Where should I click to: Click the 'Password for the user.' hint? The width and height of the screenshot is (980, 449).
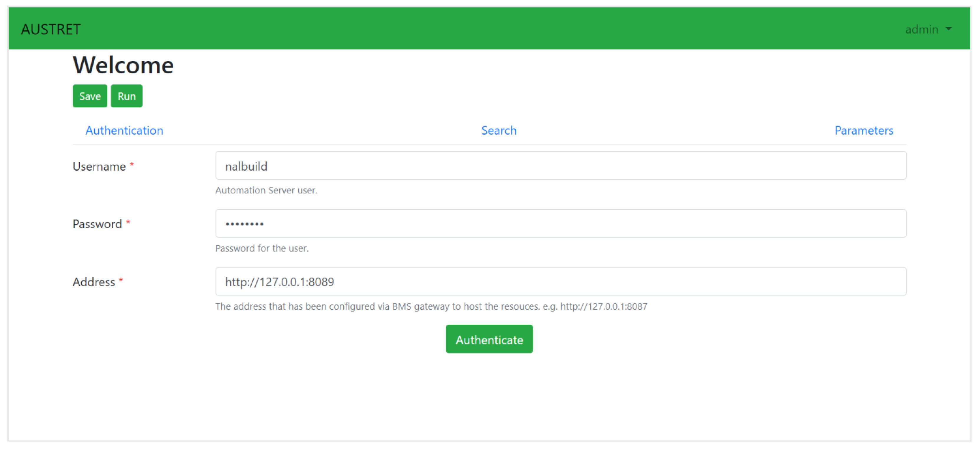262,248
